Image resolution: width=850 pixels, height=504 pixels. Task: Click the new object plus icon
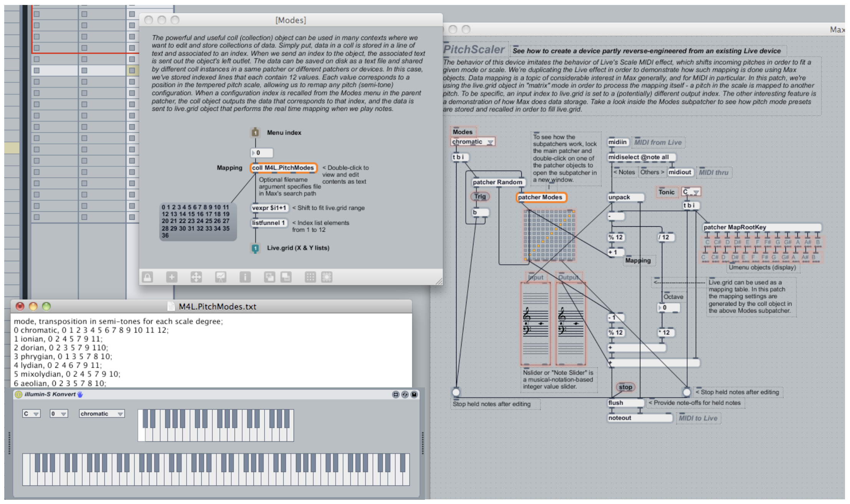pyautogui.click(x=172, y=277)
